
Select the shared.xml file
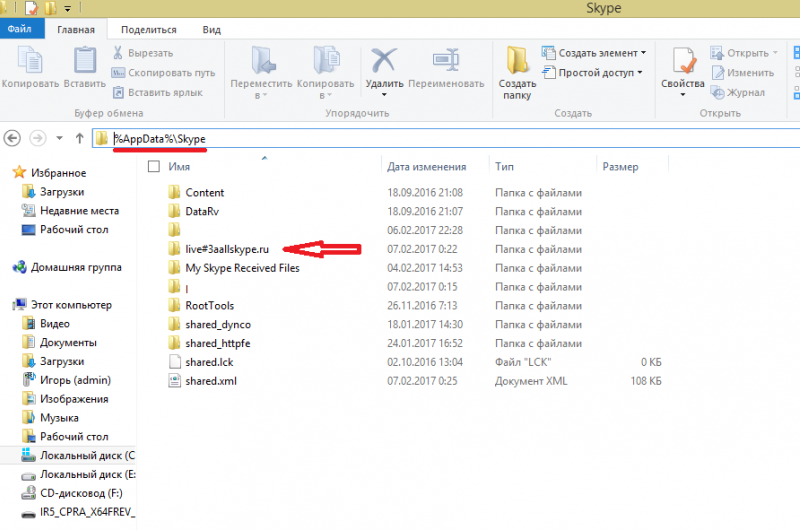[x=211, y=381]
